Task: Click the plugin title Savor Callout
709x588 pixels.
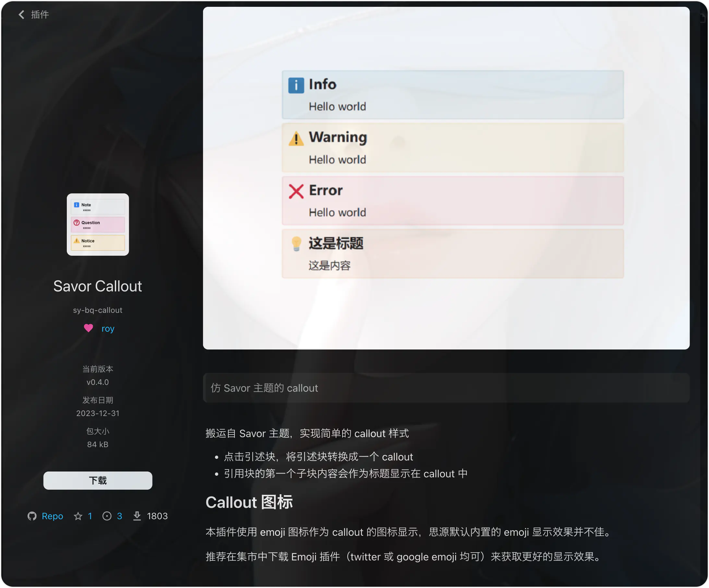Action: pyautogui.click(x=98, y=286)
